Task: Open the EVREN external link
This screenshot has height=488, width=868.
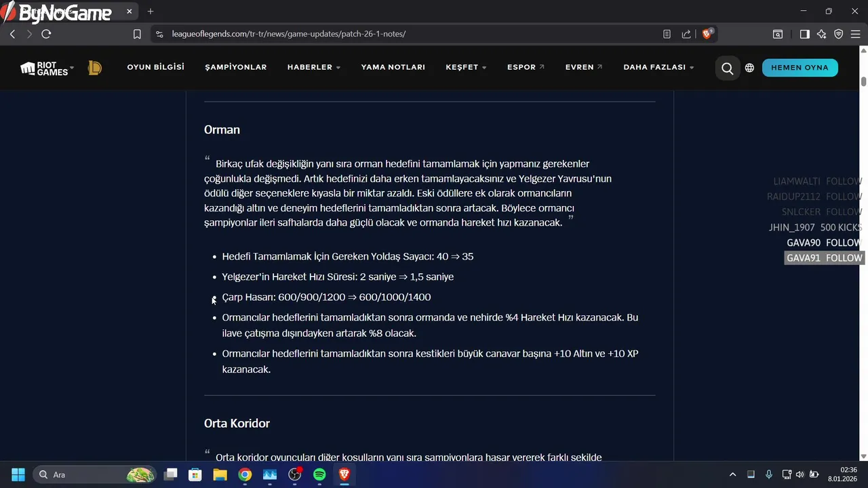Action: tap(584, 67)
